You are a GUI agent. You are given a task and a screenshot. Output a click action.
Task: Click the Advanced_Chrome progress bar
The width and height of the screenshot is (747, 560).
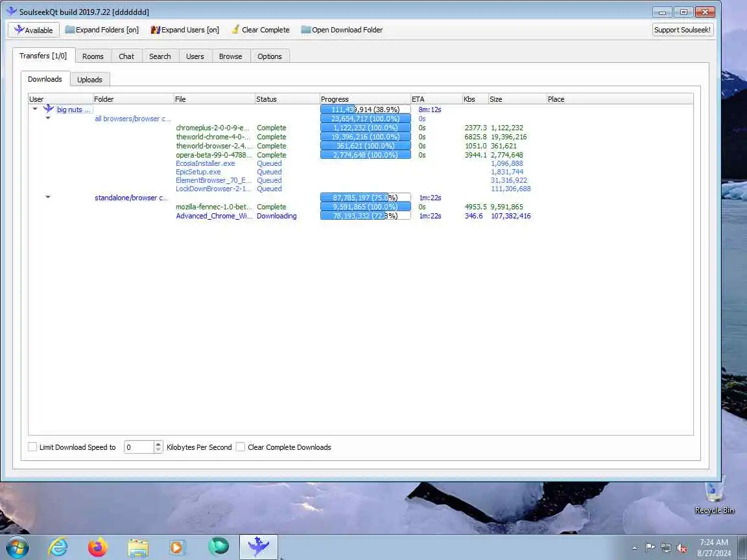click(x=366, y=216)
